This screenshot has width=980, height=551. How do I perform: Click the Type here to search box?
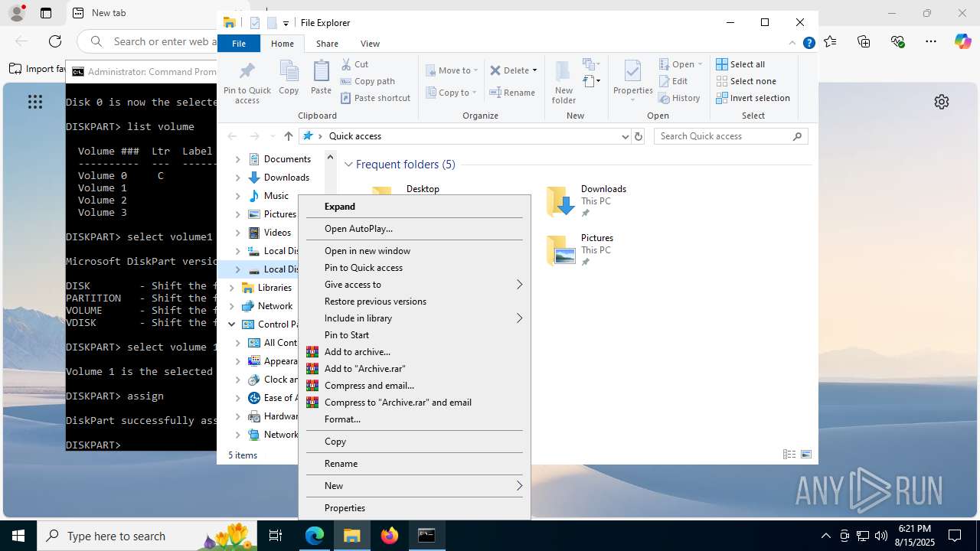pyautogui.click(x=147, y=536)
